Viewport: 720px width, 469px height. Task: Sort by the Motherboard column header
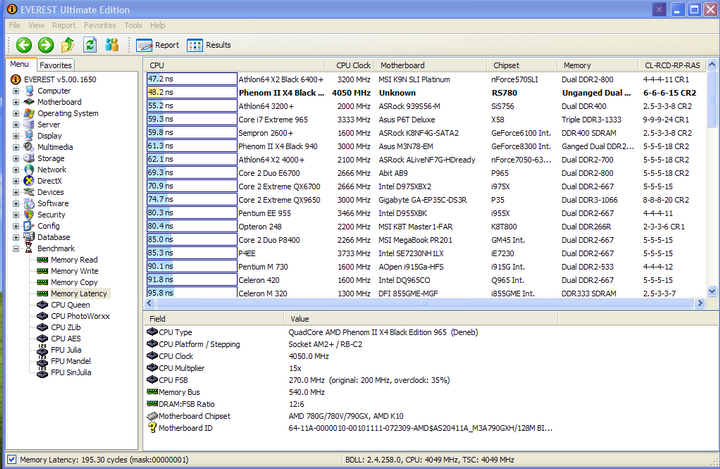coord(430,65)
